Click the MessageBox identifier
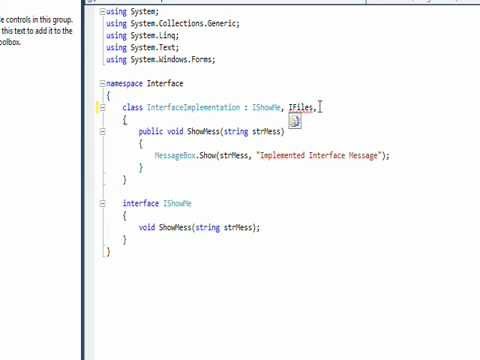Screen dimensions: 480x360 (175, 155)
